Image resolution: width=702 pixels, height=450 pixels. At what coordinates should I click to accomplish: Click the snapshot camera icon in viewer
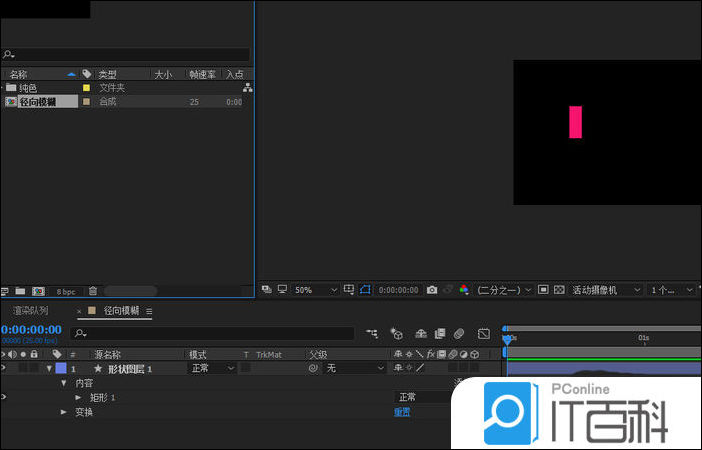[x=432, y=290]
